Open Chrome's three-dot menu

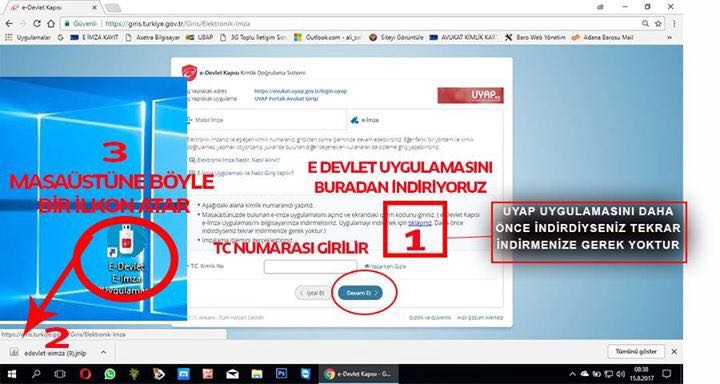(674, 23)
